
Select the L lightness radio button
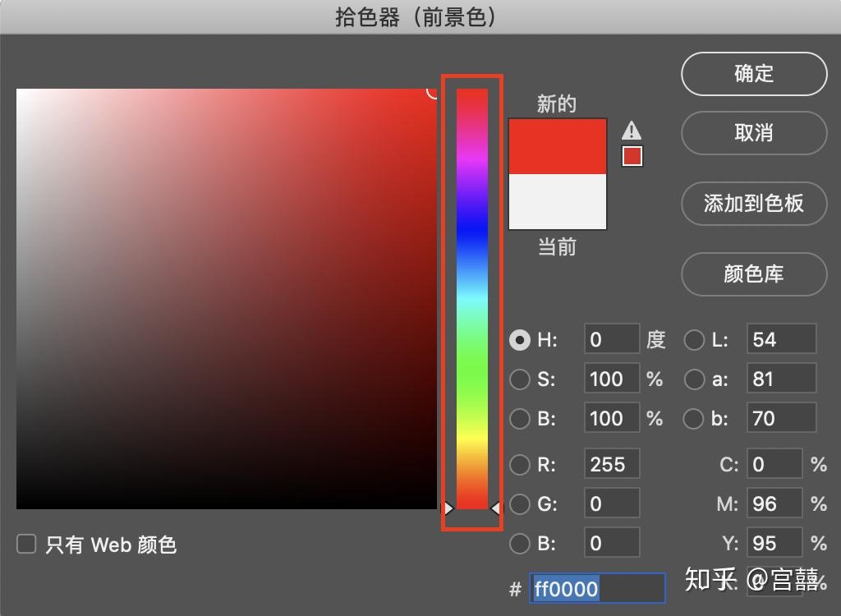click(694, 339)
